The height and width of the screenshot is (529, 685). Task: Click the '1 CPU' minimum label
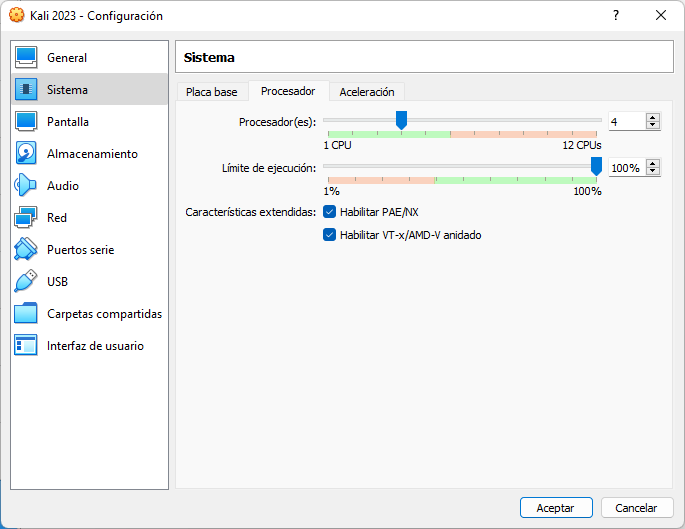click(337, 145)
